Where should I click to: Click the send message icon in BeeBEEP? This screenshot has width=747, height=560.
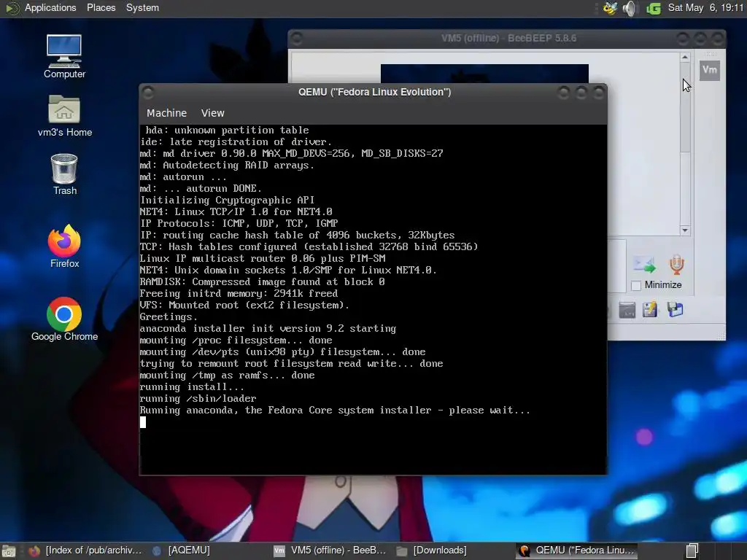[644, 265]
